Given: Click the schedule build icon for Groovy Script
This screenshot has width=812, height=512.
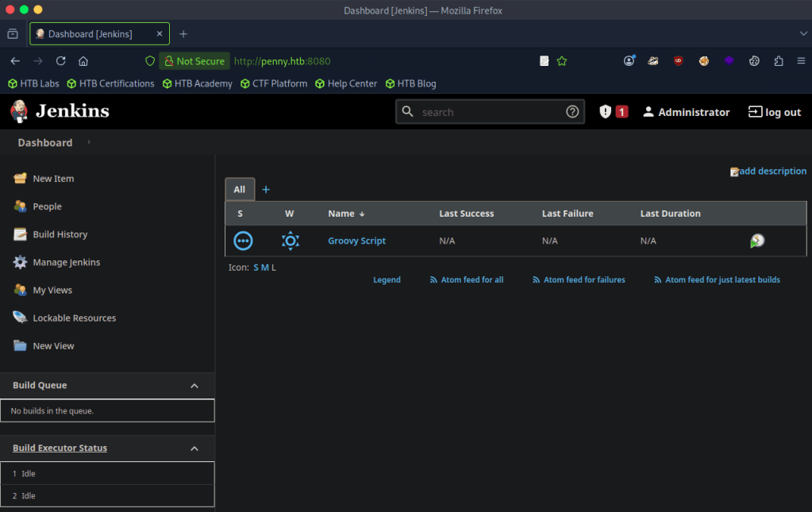Looking at the screenshot, I should (757, 241).
